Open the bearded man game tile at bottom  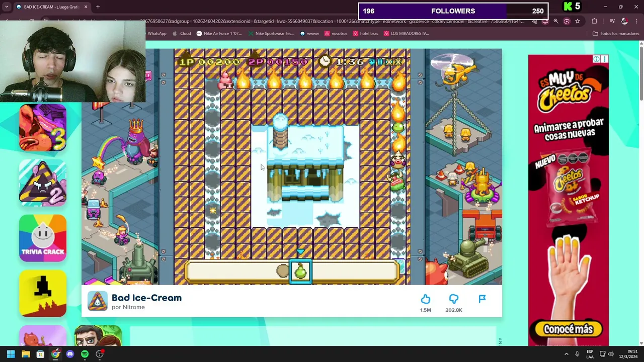coord(98,336)
